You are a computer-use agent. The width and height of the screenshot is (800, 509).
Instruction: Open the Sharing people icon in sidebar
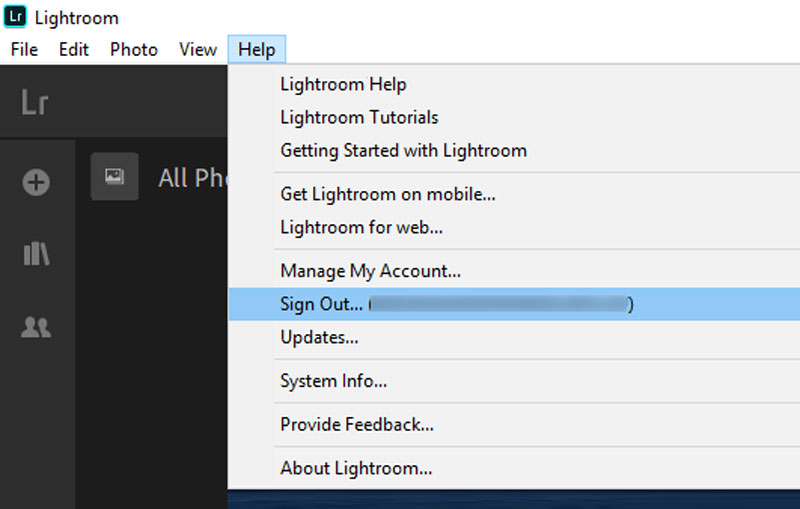(x=36, y=326)
